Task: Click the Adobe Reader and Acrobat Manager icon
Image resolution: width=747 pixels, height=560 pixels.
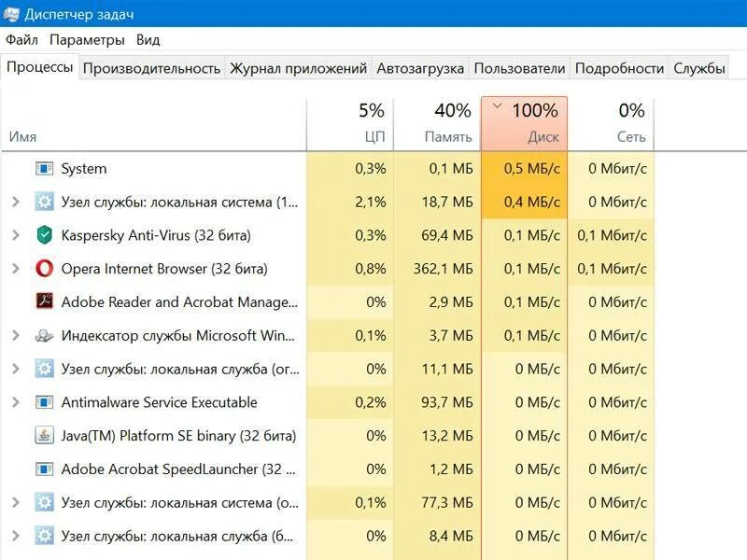Action: [44, 301]
